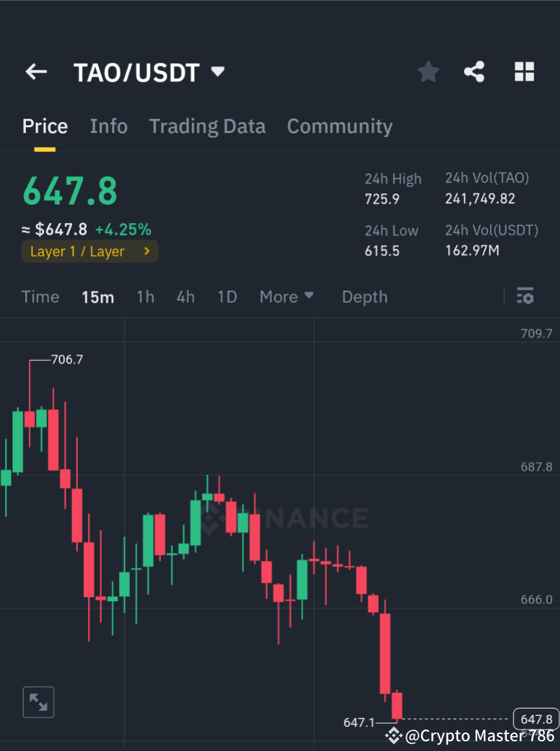Switch to the Trading Data tab
560x751 pixels.
point(207,126)
